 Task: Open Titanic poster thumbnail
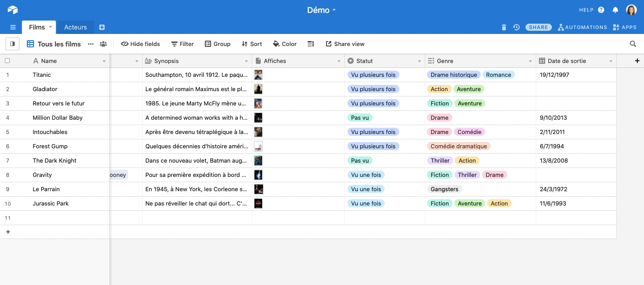(x=258, y=75)
